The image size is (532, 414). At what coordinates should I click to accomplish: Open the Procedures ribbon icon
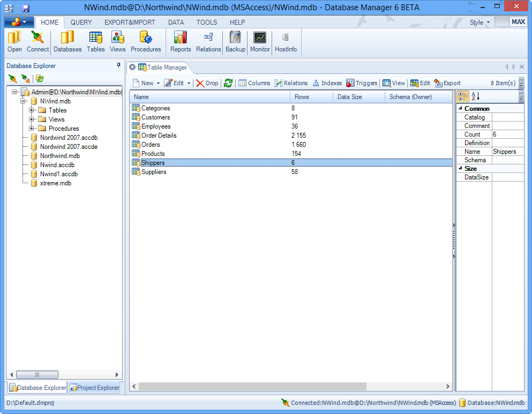146,41
